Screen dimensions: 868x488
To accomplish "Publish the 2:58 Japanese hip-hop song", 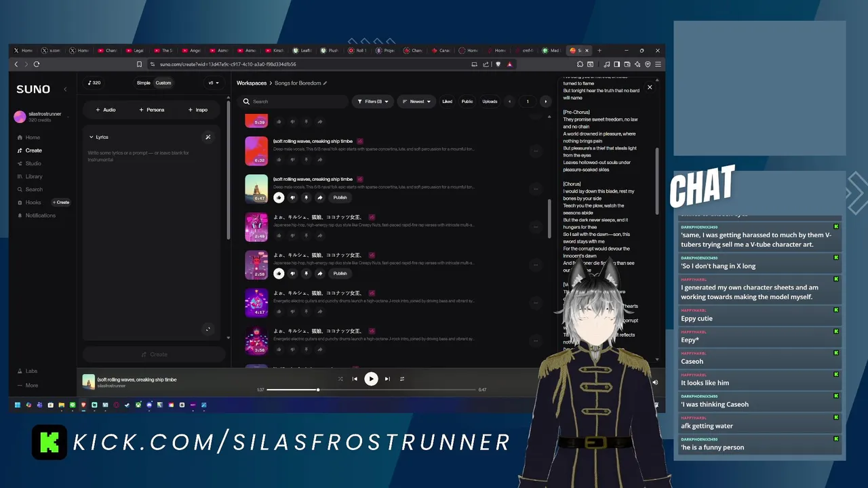I will coord(340,274).
